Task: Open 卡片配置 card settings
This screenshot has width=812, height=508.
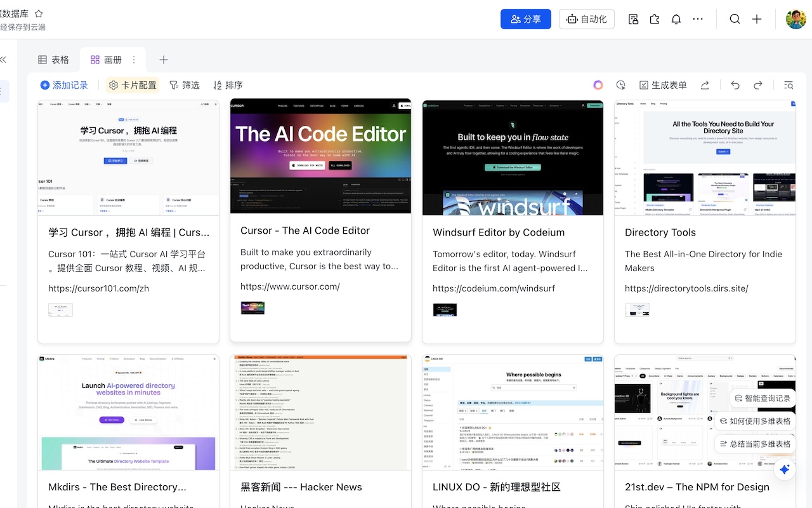Action: 132,85
